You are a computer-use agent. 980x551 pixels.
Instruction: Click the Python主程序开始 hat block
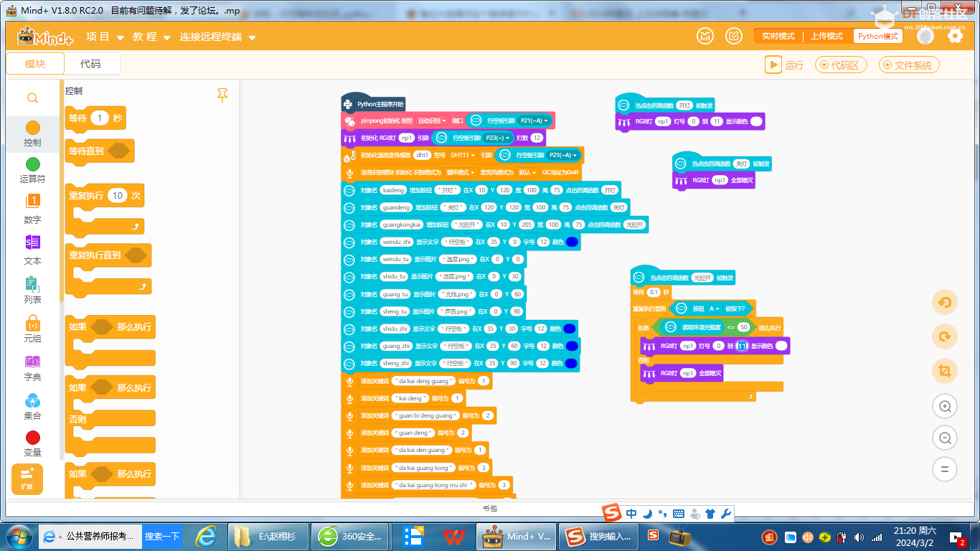coord(374,104)
